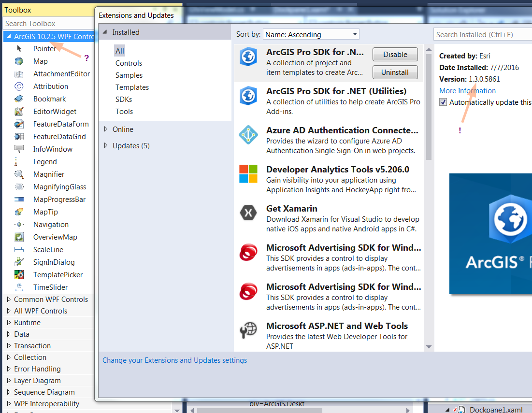Collapse the Installed category
This screenshot has width=532, height=413.
pyautogui.click(x=105, y=32)
